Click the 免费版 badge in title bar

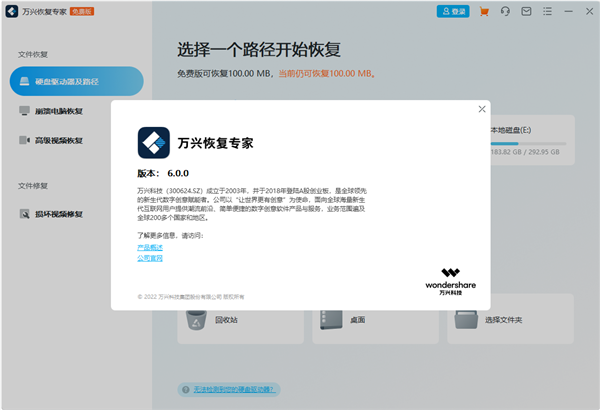coord(82,11)
